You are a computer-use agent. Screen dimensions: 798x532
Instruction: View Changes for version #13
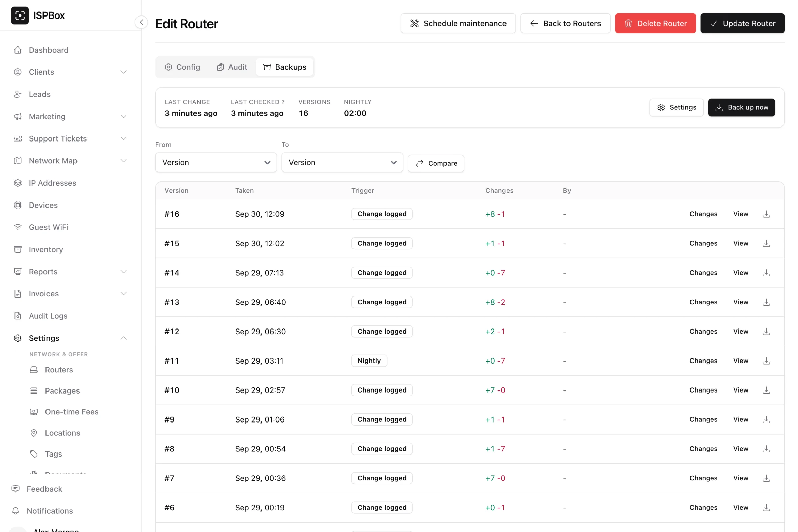pos(703,302)
